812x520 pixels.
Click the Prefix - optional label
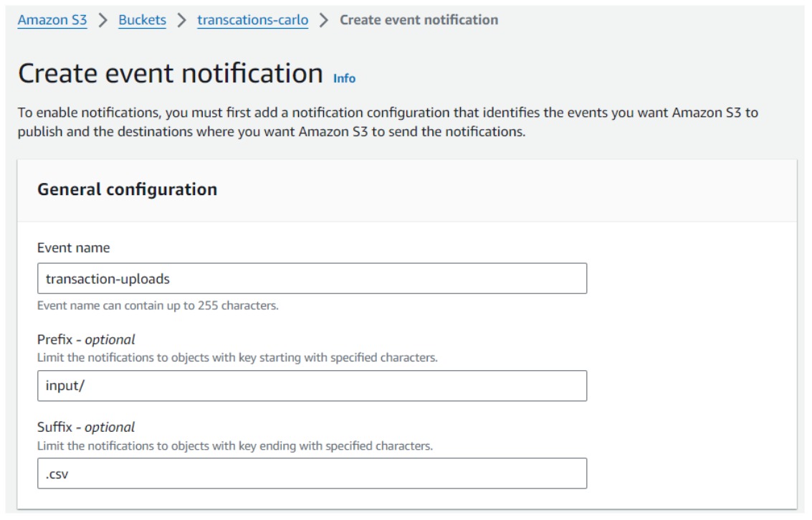pos(86,339)
